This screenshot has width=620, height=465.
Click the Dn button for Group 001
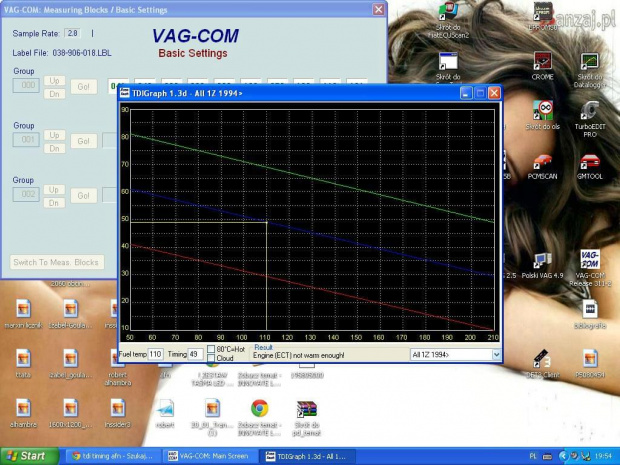pos(54,149)
